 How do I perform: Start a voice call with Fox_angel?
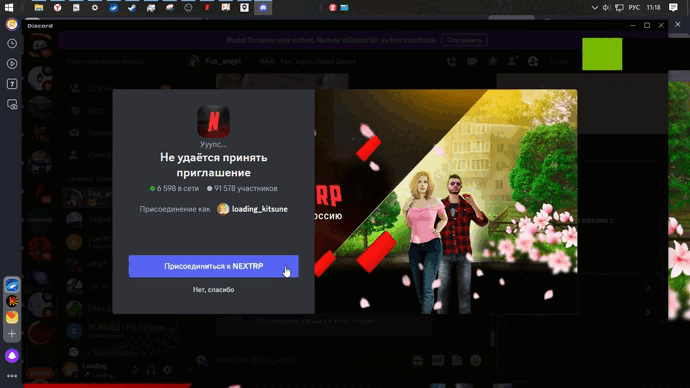click(451, 61)
